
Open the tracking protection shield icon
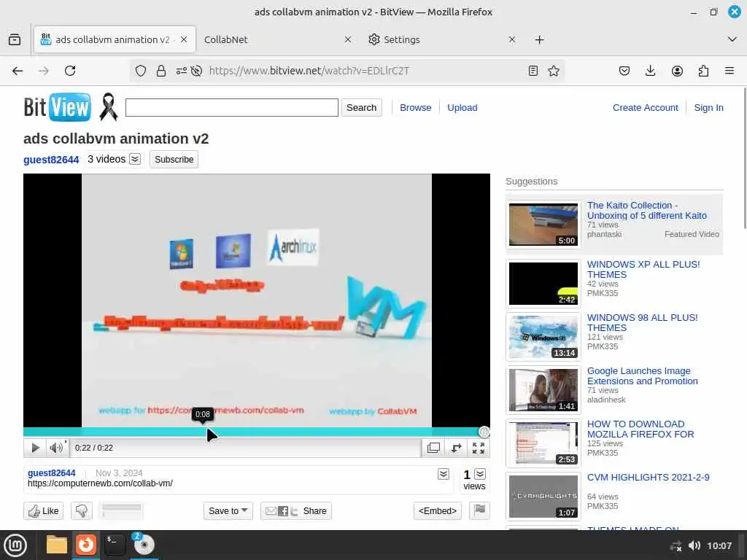coord(141,71)
